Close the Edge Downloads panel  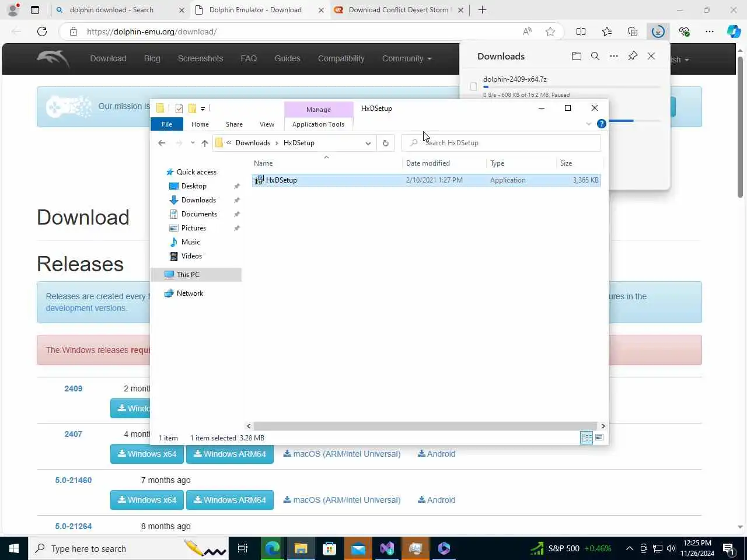click(651, 56)
